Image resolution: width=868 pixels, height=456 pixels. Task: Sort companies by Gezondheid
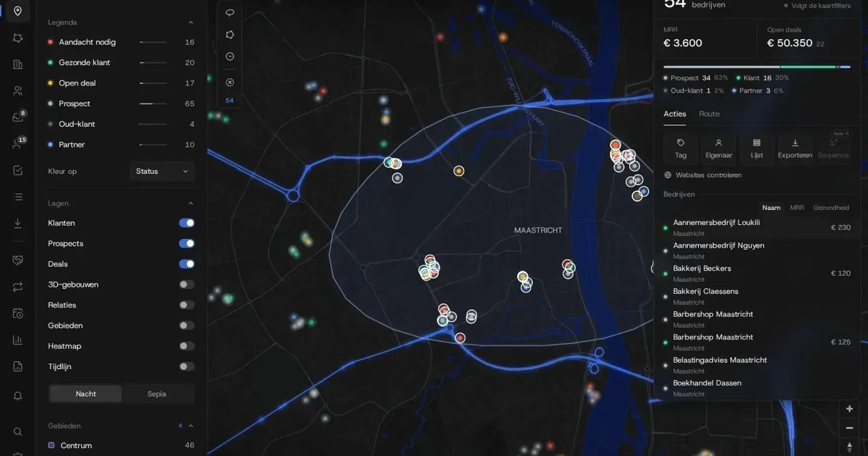[x=831, y=208]
